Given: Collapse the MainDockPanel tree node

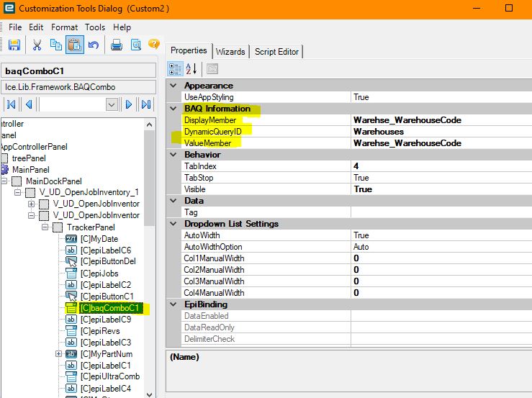Looking at the screenshot, I should point(4,181).
